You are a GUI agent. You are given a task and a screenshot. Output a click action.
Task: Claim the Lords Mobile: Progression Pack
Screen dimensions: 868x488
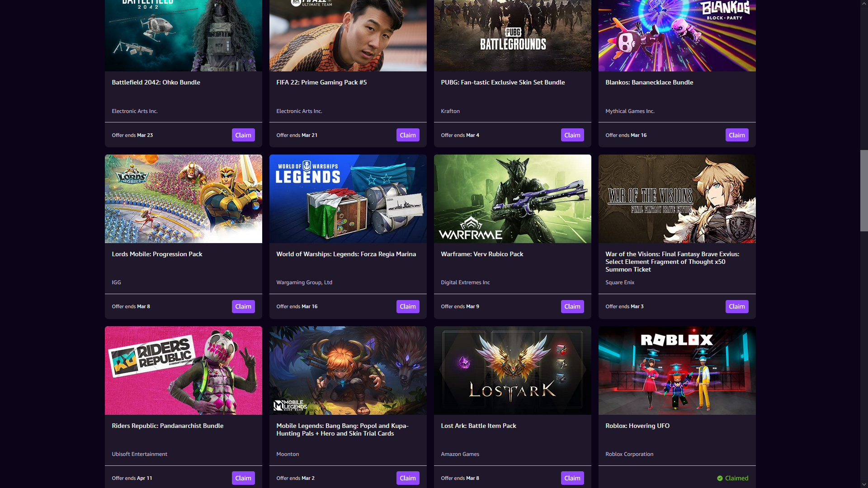click(243, 306)
